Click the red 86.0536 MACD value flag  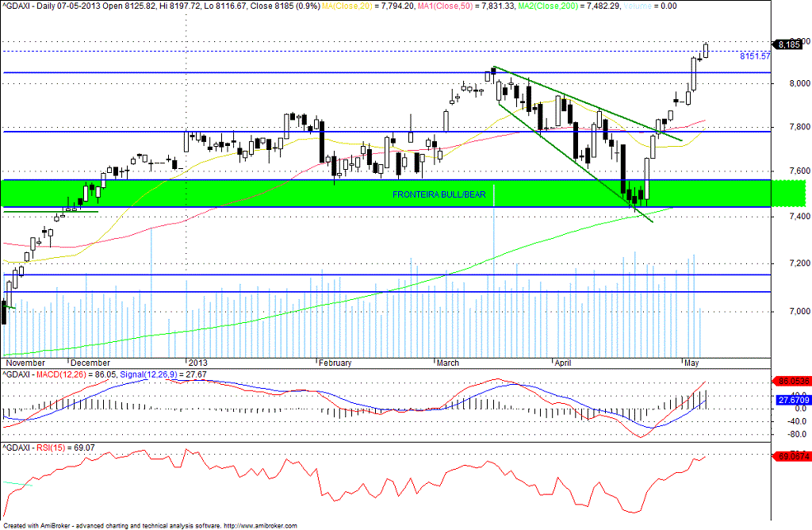click(791, 381)
